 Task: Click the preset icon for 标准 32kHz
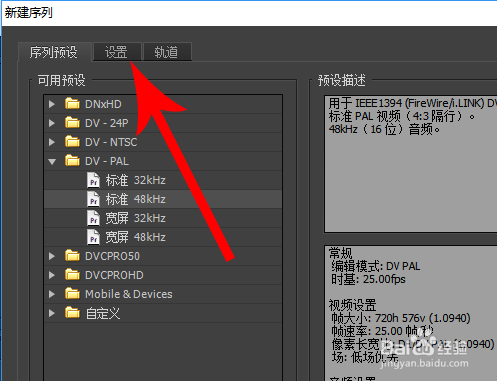click(93, 180)
